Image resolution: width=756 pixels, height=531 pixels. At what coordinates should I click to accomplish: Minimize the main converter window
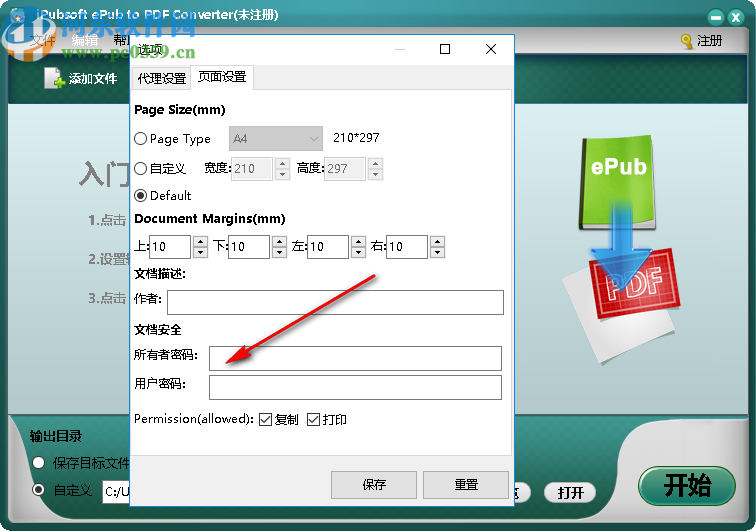716,18
